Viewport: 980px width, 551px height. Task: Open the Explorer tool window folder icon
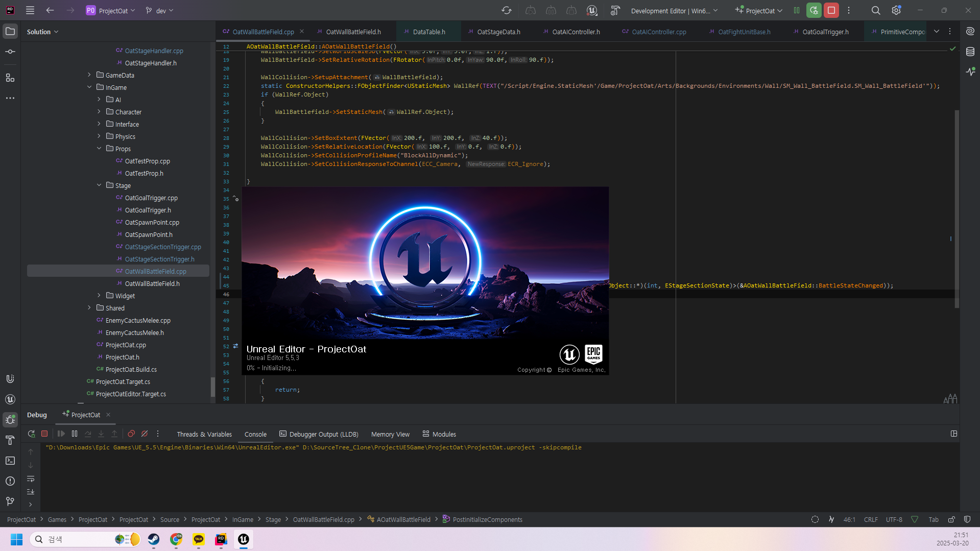10,31
